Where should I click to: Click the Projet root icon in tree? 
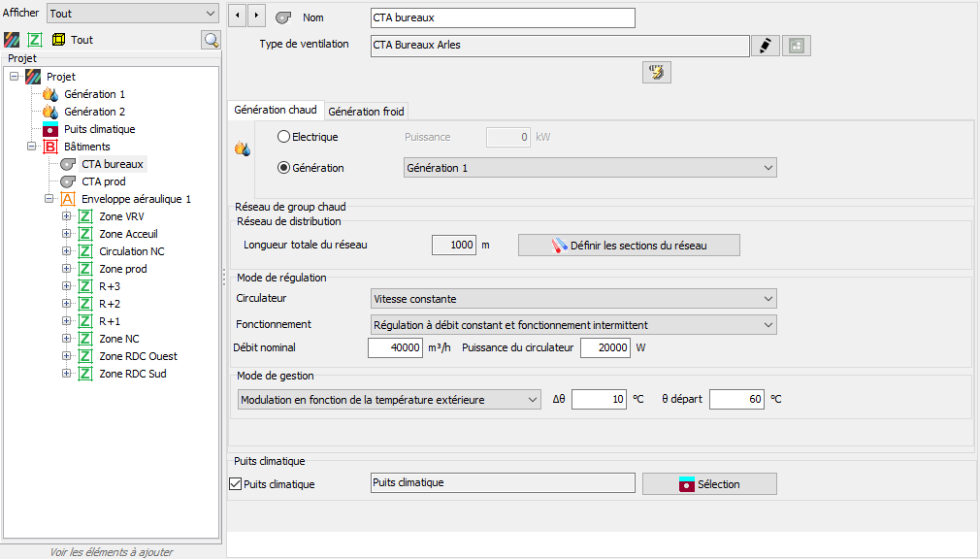click(x=33, y=77)
